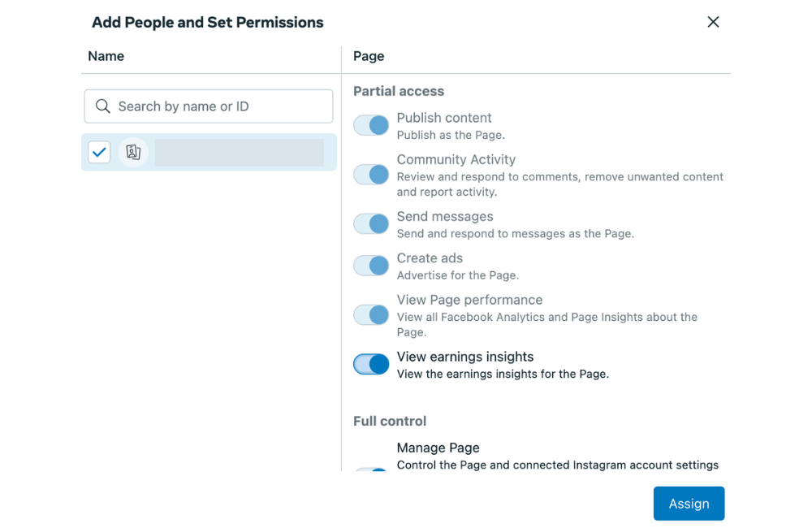The image size is (812, 528).
Task: Click the View earnings insights description text
Action: (502, 374)
